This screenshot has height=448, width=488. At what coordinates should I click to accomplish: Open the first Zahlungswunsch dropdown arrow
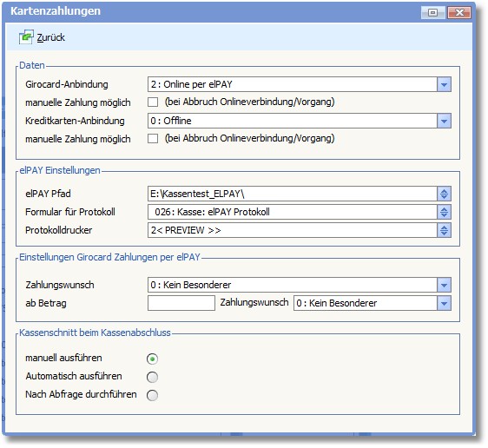point(444,285)
